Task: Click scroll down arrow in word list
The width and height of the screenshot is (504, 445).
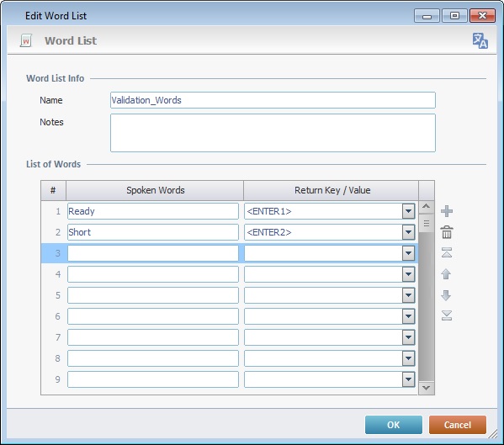Action: (427, 388)
